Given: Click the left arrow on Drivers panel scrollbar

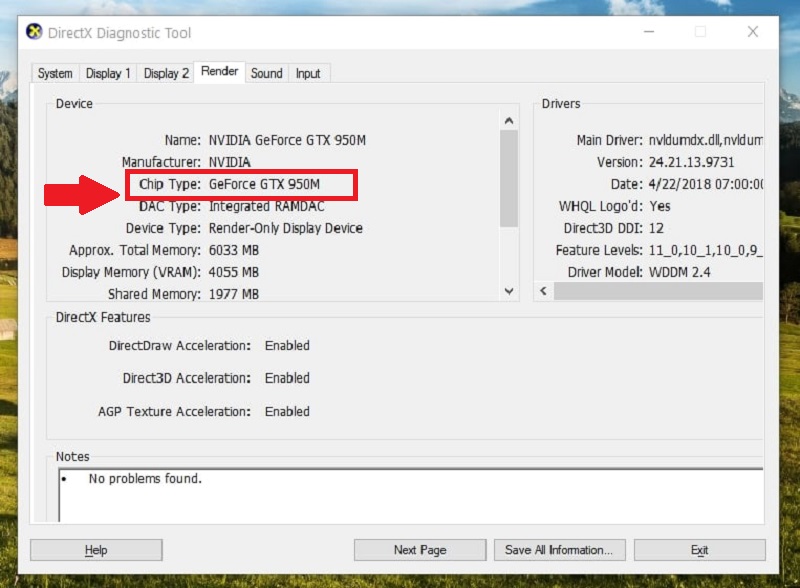Looking at the screenshot, I should (x=541, y=291).
